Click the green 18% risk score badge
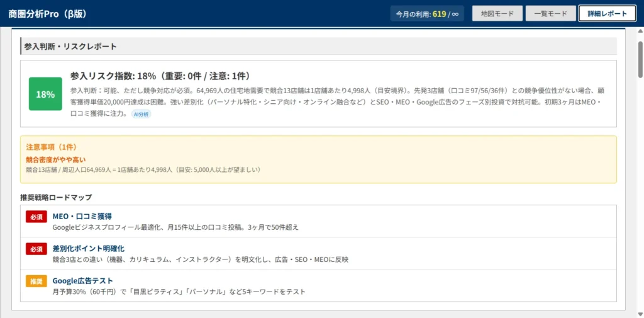644x318 pixels. [45, 94]
